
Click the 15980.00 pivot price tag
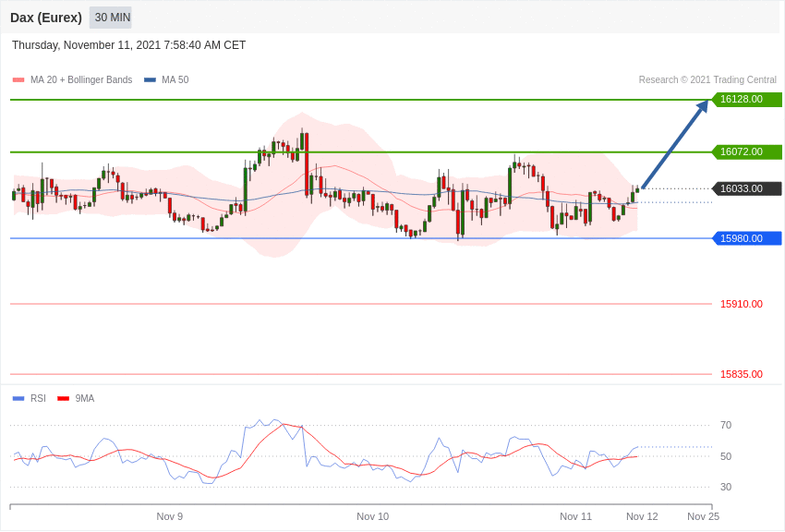click(746, 238)
